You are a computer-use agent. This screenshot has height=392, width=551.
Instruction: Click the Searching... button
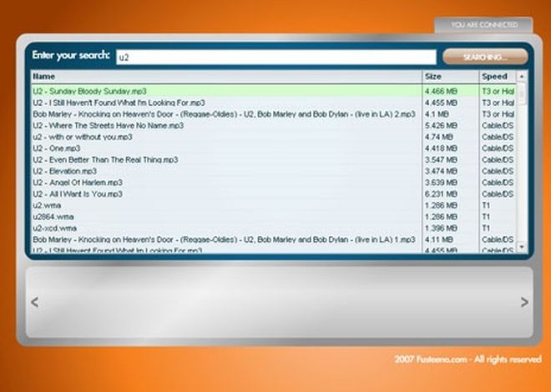(x=485, y=57)
